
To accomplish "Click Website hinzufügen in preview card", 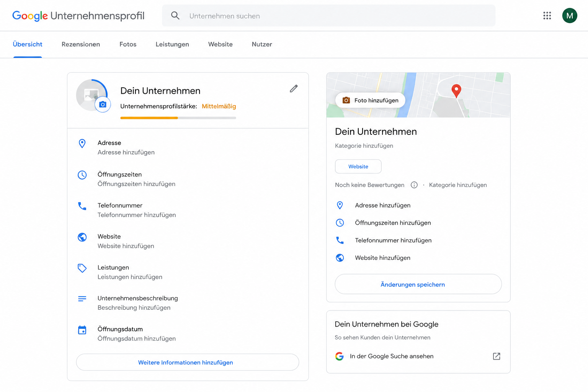I will (x=382, y=258).
